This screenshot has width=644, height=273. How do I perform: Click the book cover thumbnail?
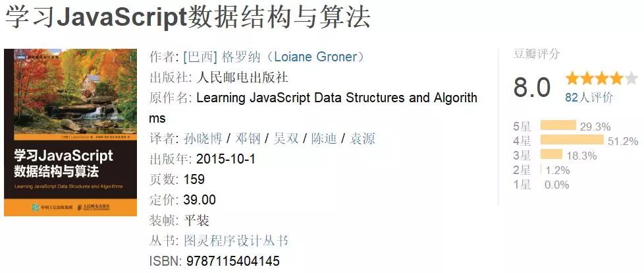70,133
